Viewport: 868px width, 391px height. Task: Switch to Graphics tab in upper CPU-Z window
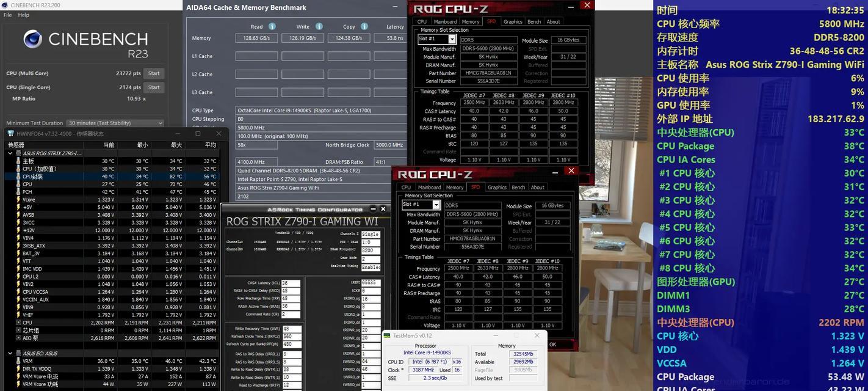[513, 21]
